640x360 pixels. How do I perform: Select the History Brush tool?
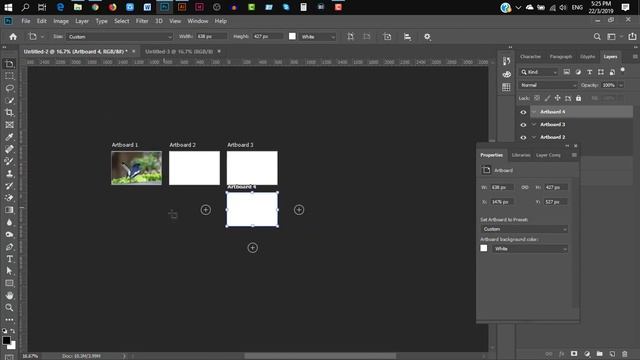9,186
